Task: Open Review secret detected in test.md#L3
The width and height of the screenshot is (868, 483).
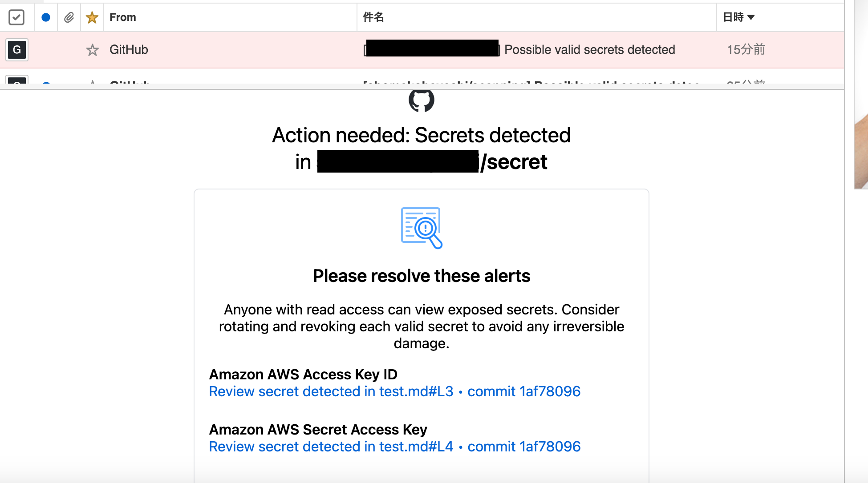Action: coord(331,391)
